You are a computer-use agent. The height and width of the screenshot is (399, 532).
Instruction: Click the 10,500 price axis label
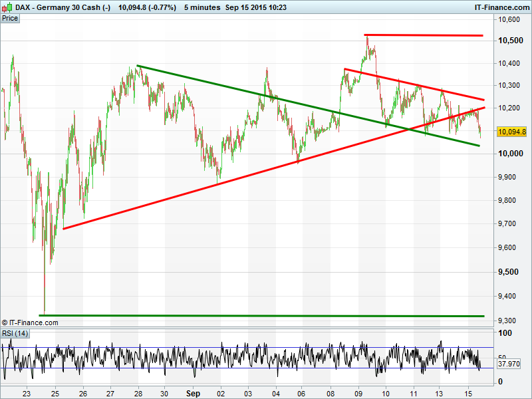click(510, 41)
